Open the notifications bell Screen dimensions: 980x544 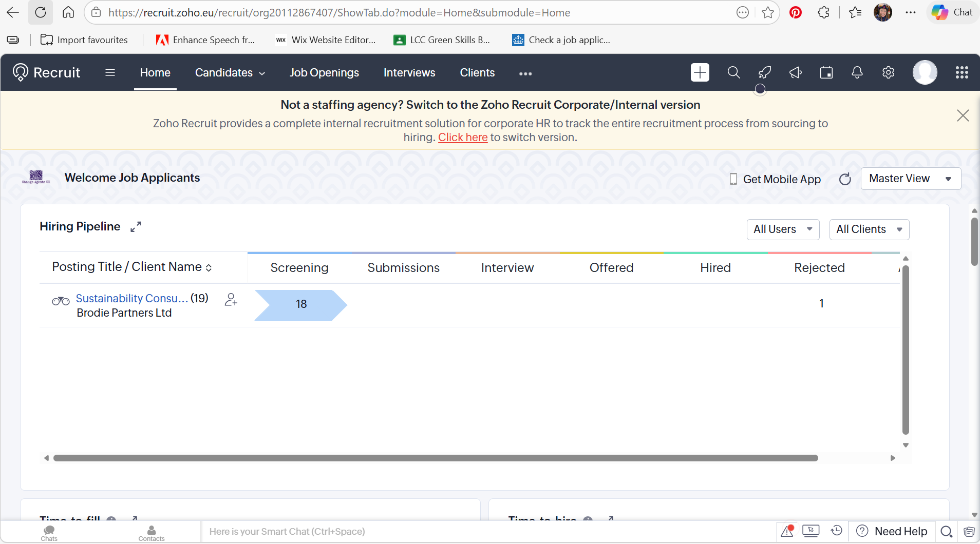coord(857,72)
